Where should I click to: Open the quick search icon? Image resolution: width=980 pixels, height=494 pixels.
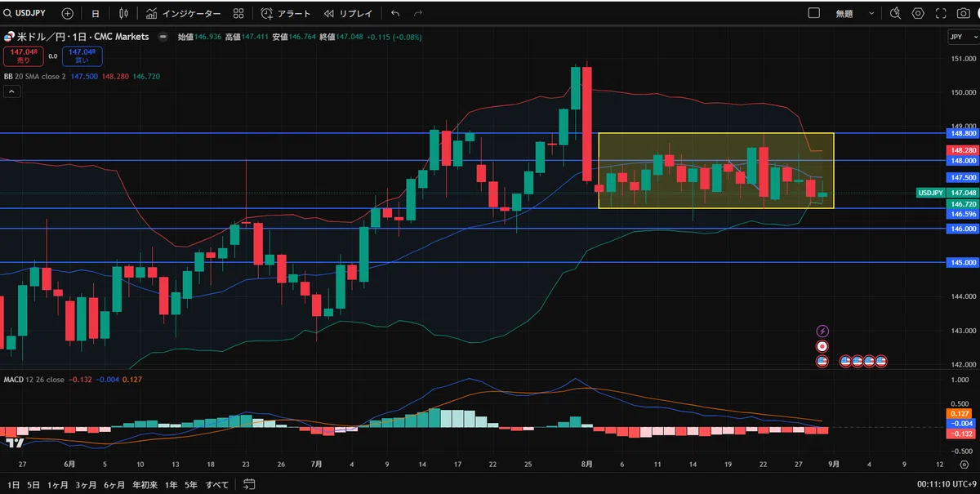tap(895, 13)
